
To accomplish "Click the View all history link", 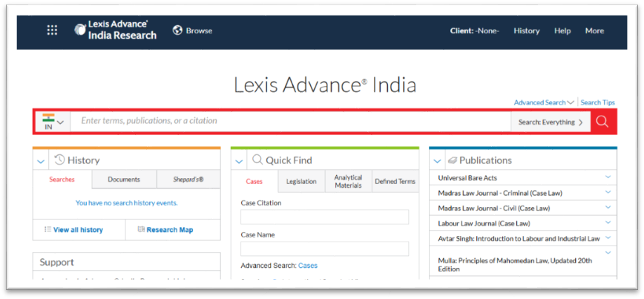I will tap(78, 230).
